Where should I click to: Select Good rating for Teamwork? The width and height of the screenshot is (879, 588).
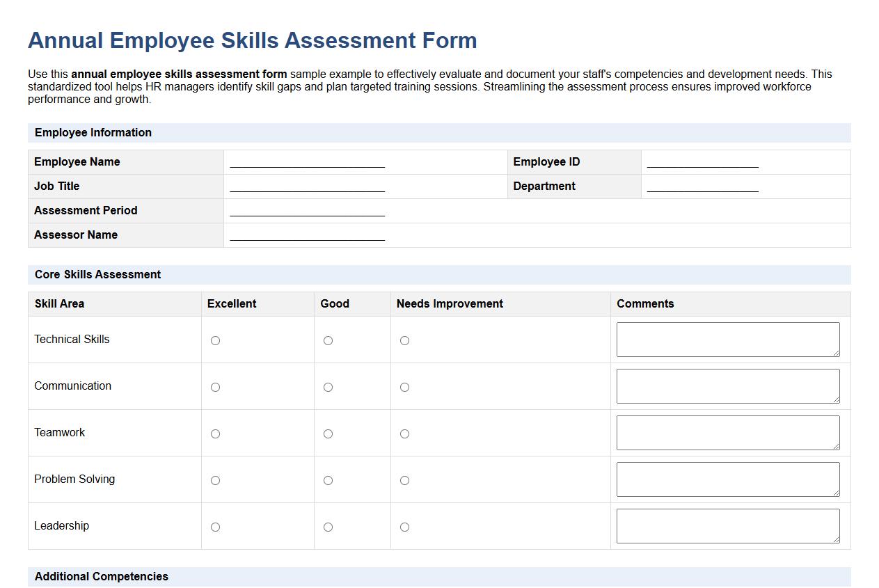click(328, 434)
